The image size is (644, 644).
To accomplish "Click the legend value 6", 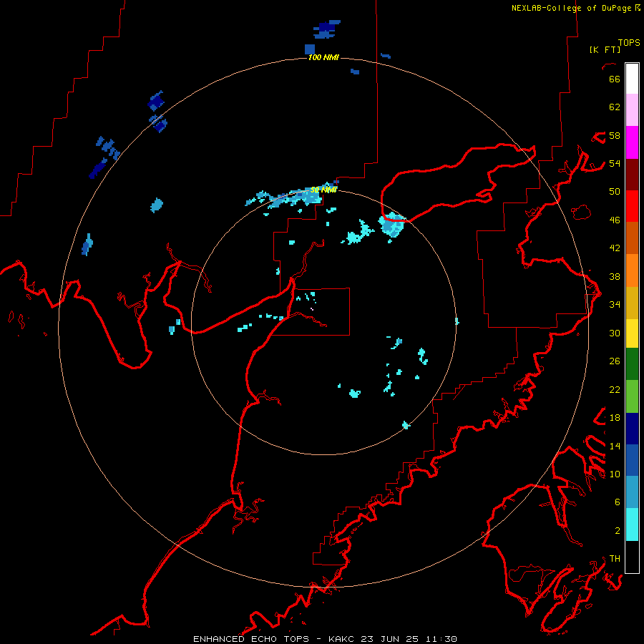I will coord(618,502).
